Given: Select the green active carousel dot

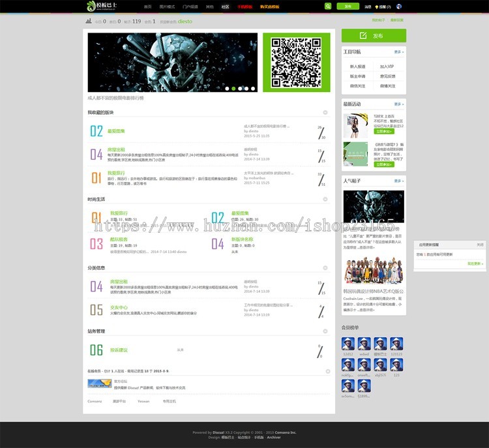Looking at the screenshot, I should coord(233,89).
